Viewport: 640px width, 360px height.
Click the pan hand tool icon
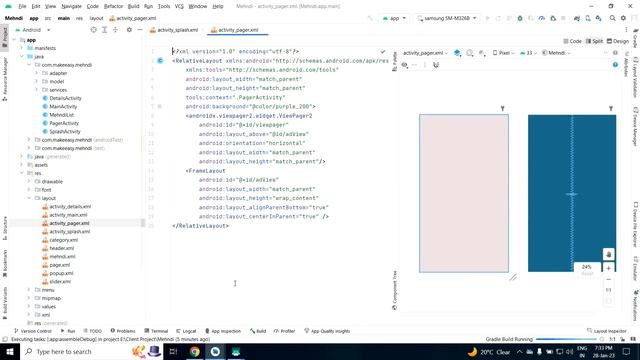coord(609,254)
